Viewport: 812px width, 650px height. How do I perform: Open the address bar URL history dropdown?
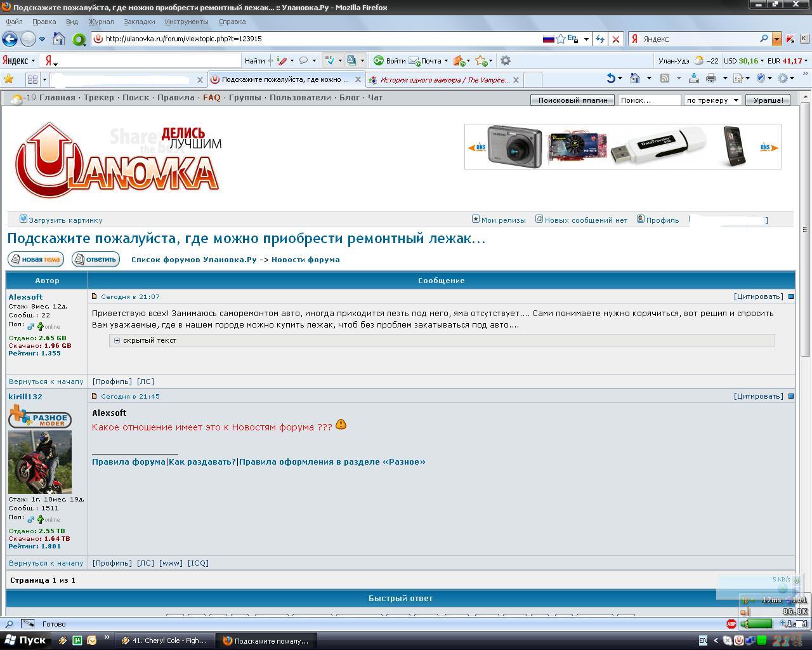[586, 39]
